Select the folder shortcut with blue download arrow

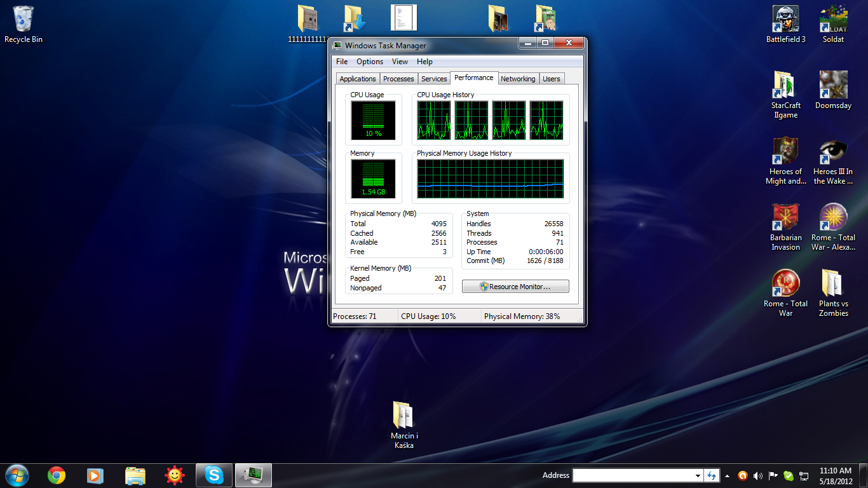tap(355, 18)
